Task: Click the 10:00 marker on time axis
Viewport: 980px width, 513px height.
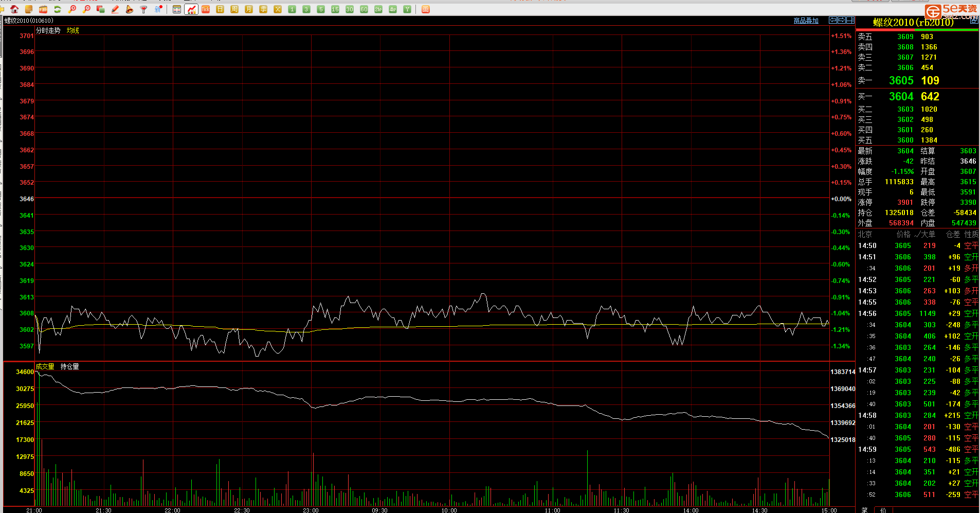Action: click(449, 510)
